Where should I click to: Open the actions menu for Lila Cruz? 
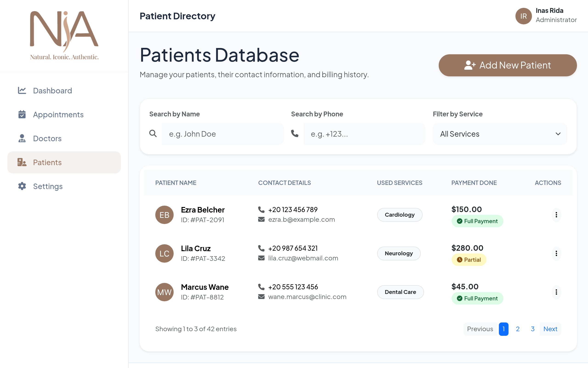[x=556, y=253]
